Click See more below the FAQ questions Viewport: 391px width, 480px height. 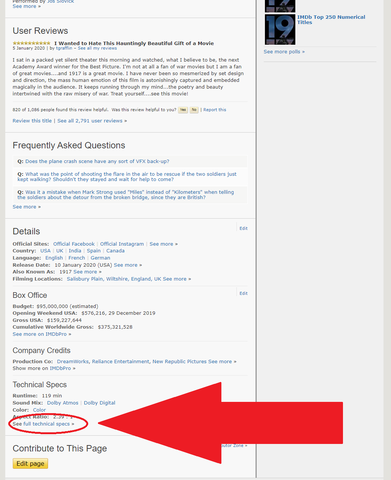tap(24, 207)
